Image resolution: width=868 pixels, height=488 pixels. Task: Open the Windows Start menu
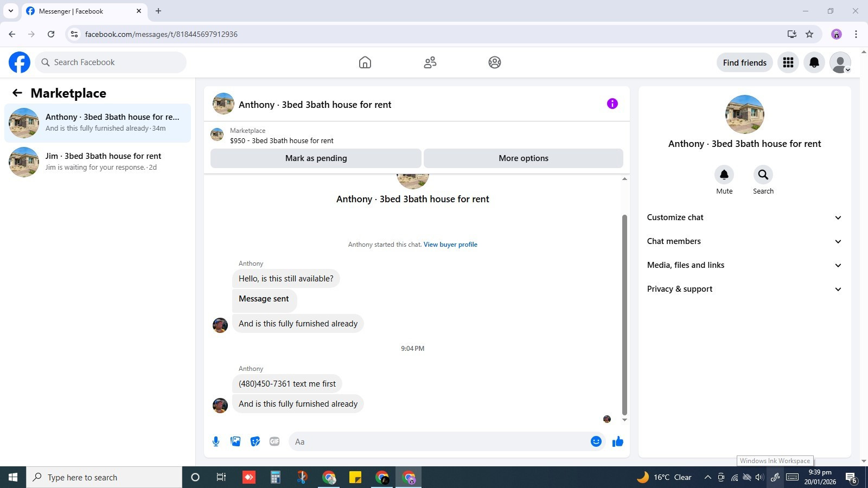pyautogui.click(x=13, y=477)
